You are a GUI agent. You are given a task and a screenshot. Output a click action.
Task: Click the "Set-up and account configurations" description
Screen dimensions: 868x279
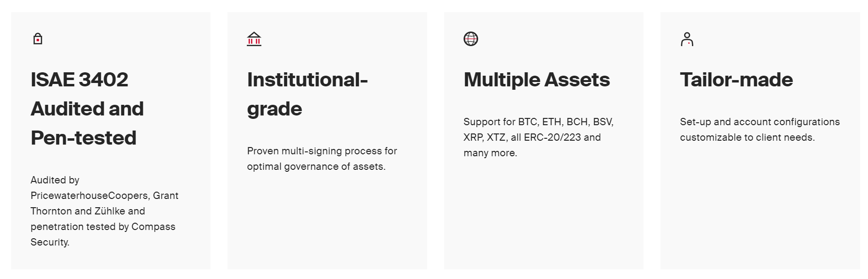(x=759, y=122)
